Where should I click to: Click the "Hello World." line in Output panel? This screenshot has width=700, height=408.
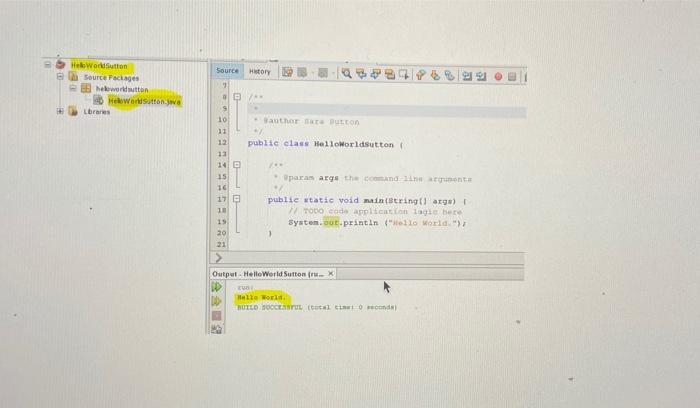(261, 297)
